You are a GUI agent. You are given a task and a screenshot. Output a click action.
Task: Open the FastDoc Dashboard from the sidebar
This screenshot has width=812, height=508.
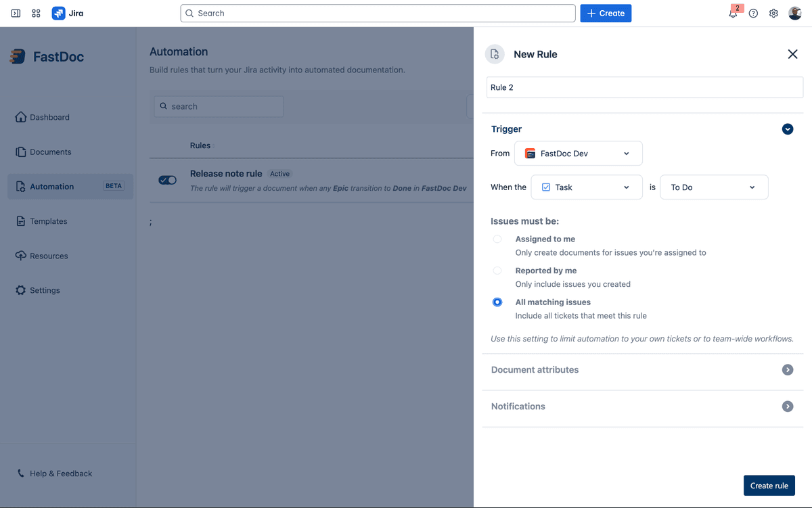coord(48,117)
